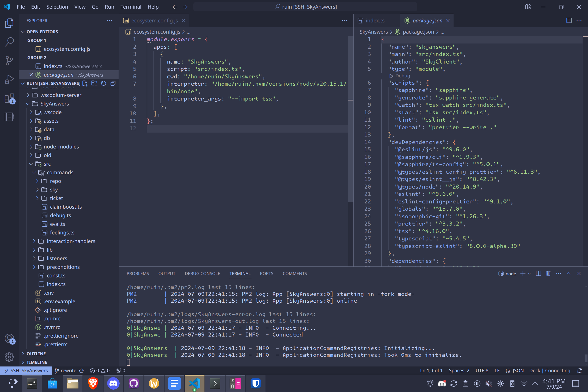Open Customize Layout control in title bar
Viewport: 588px width, 392px height.
(528, 7)
